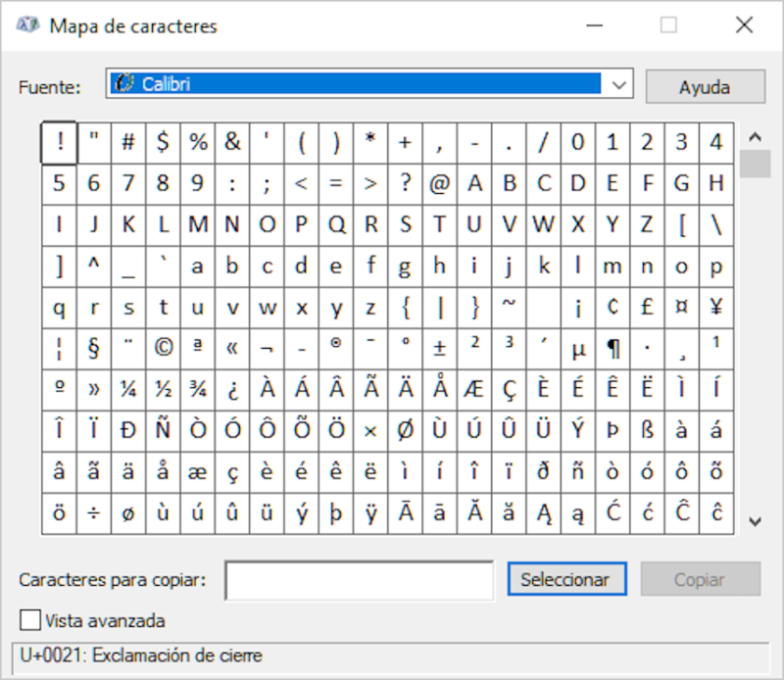Select the micro sign µ character
This screenshot has height=680, width=784.
[578, 347]
